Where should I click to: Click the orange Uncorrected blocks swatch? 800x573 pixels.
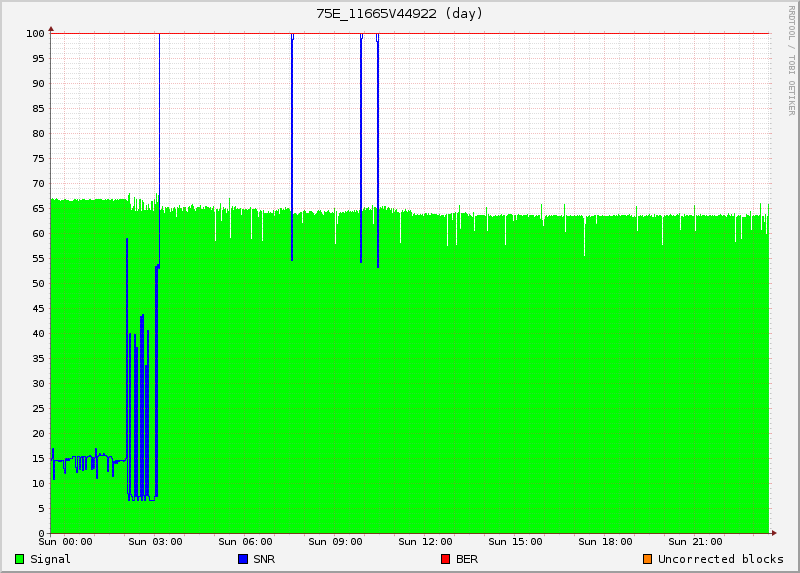(647, 559)
